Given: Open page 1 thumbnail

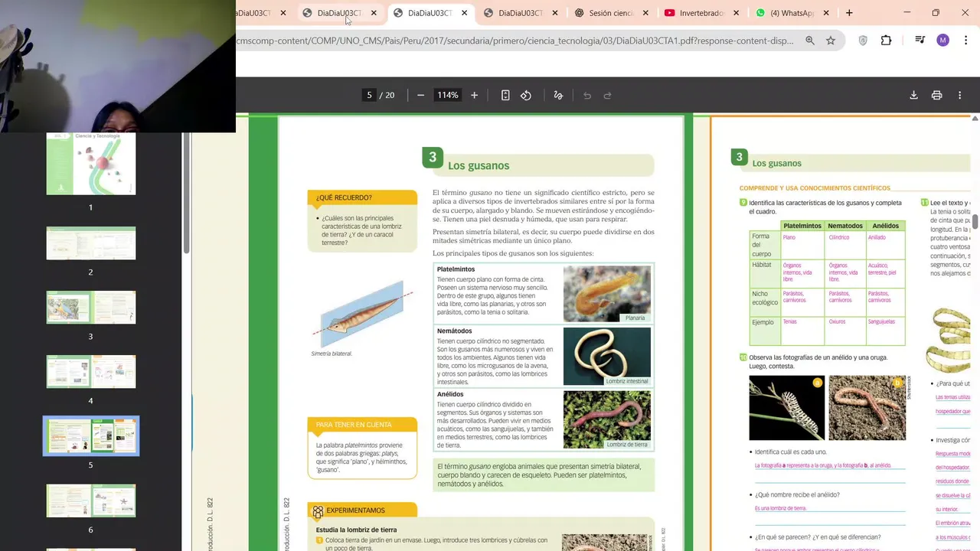Looking at the screenshot, I should pos(91,164).
